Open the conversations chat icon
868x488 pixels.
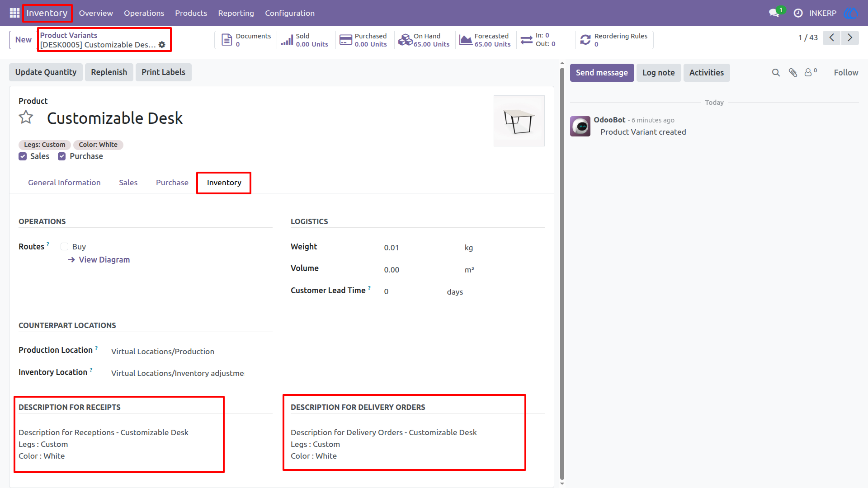click(774, 13)
